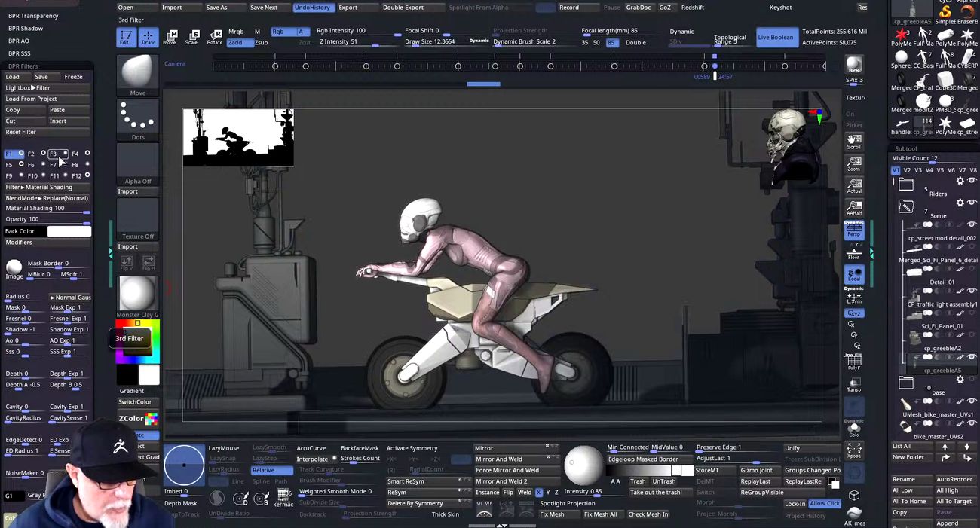
Task: Toggle the L.Sym icon
Action: (853, 296)
